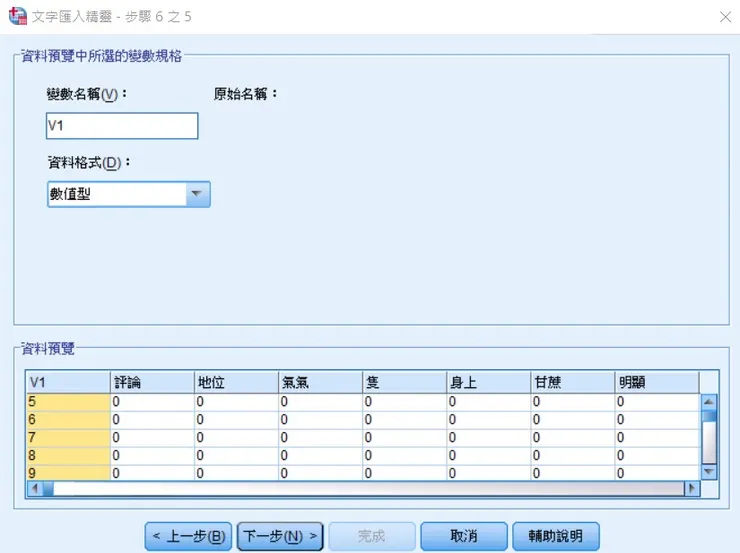Click 甘蔗 cell in row 6
This screenshot has width=740, height=553.
coord(572,420)
